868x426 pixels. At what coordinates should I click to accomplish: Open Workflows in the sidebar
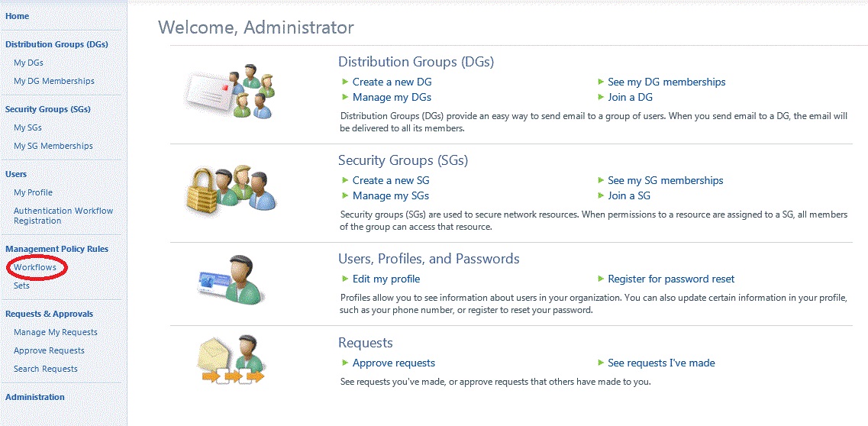[x=35, y=267]
